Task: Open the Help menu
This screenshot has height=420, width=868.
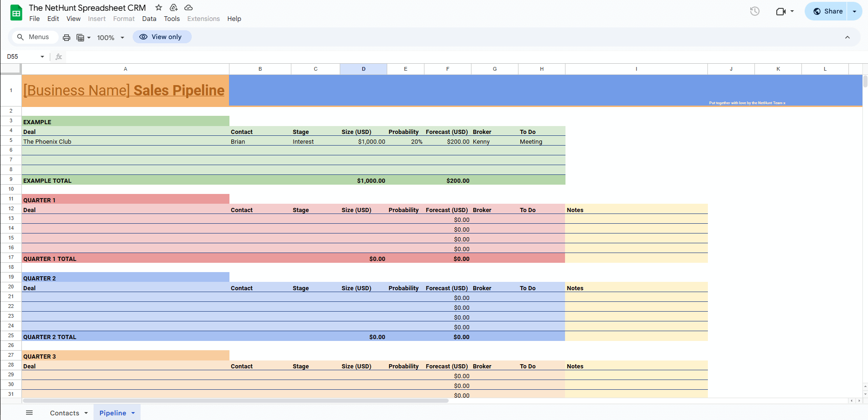Action: point(234,19)
